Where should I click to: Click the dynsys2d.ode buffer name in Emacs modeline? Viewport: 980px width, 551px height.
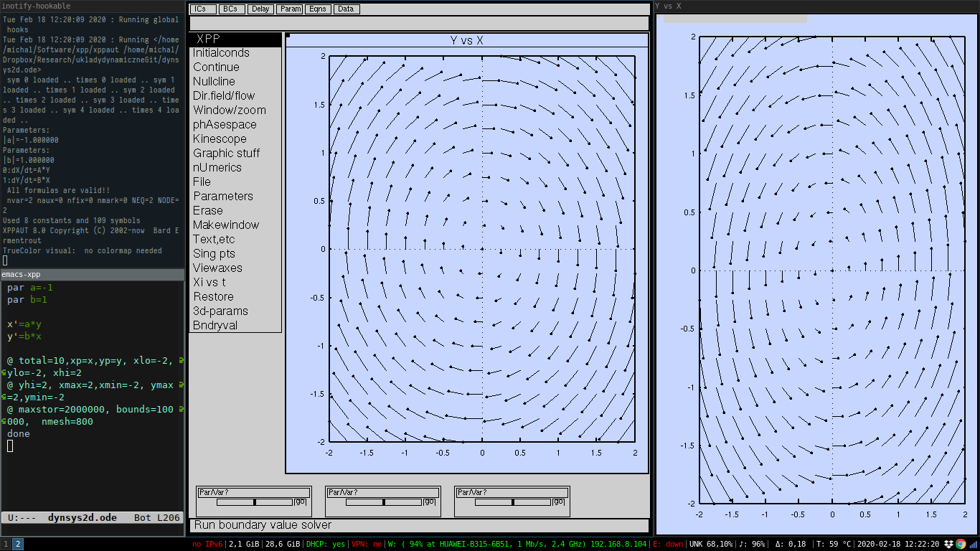83,517
